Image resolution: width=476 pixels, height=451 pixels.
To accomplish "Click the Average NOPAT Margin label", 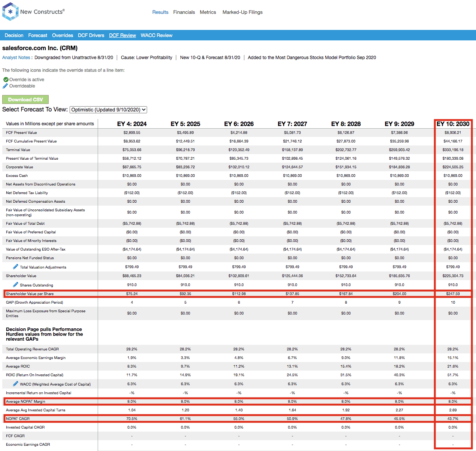I will (x=25, y=402).
